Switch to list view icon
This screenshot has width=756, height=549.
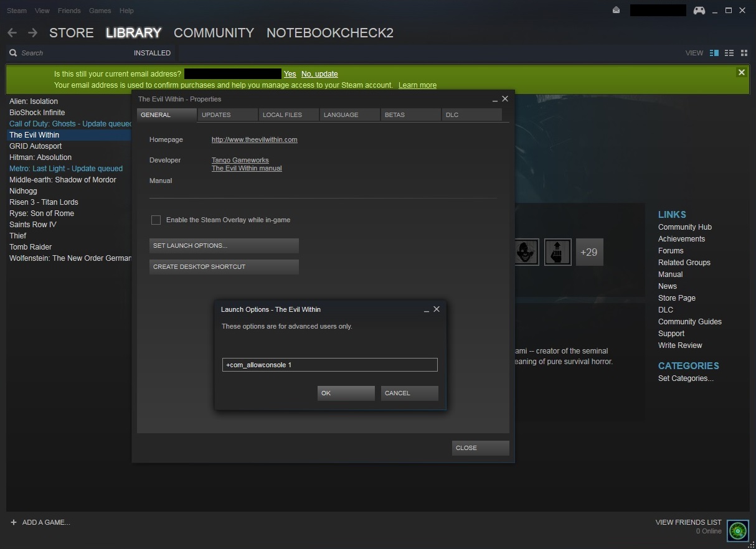[x=729, y=53]
